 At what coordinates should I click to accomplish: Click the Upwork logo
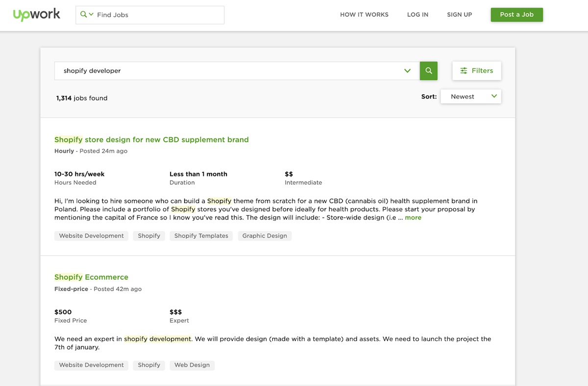point(37,15)
